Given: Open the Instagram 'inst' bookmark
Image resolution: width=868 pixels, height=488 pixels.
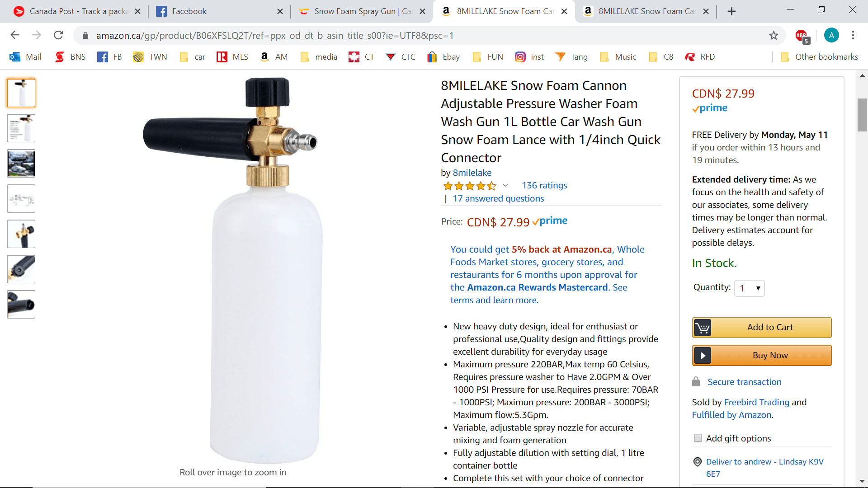Looking at the screenshot, I should point(529,57).
